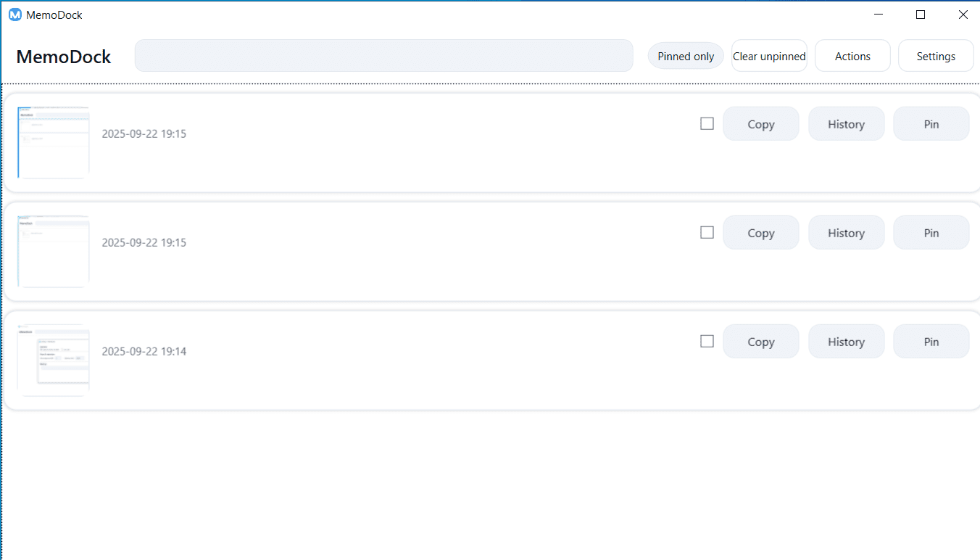Tick the checkbox for the first clip

(x=707, y=124)
